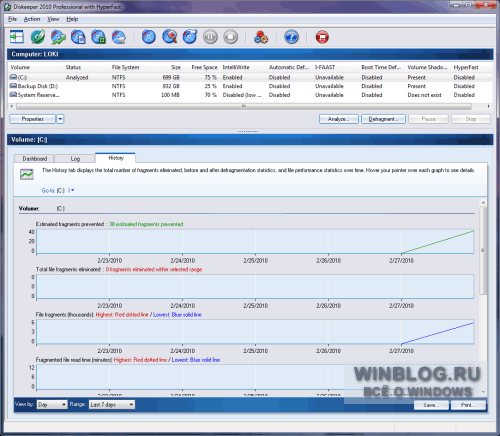
Task: Select the System Reserve... volume name
Action: (x=39, y=95)
